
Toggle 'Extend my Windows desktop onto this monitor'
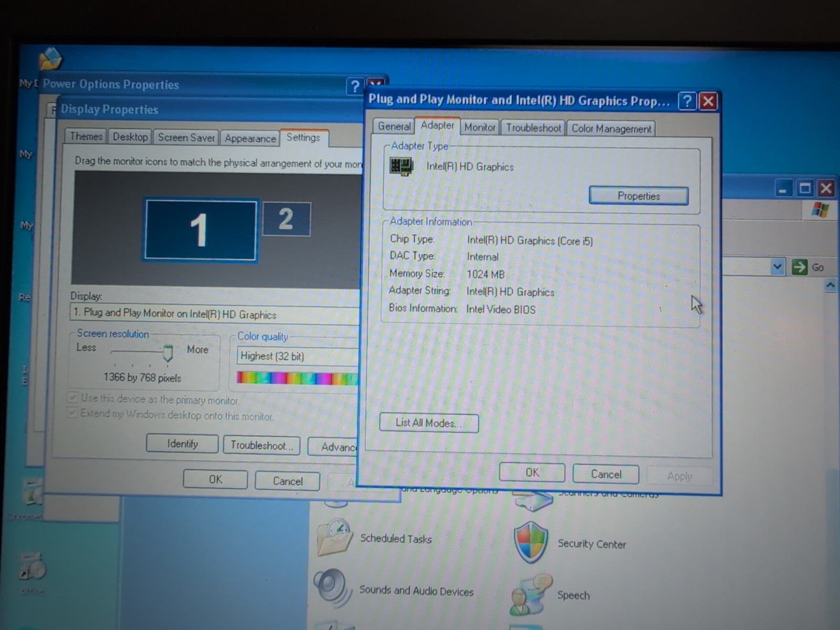pos(72,413)
